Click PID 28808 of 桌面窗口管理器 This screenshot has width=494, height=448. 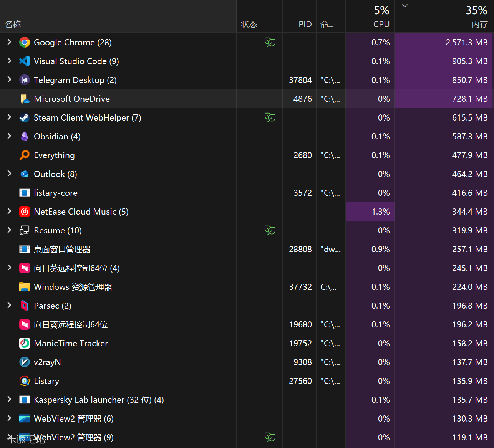300,249
